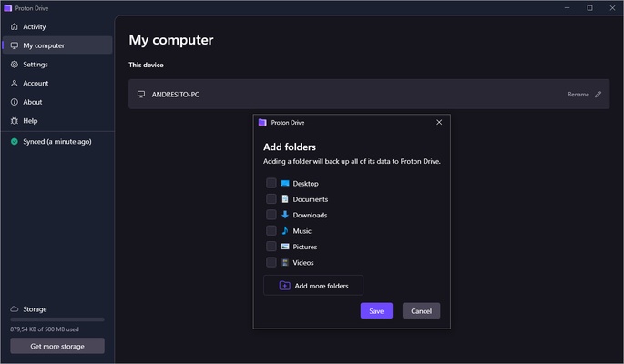Click the ANDRESITO-PC device monitor icon
Screen dimensions: 624x364
tap(141, 94)
